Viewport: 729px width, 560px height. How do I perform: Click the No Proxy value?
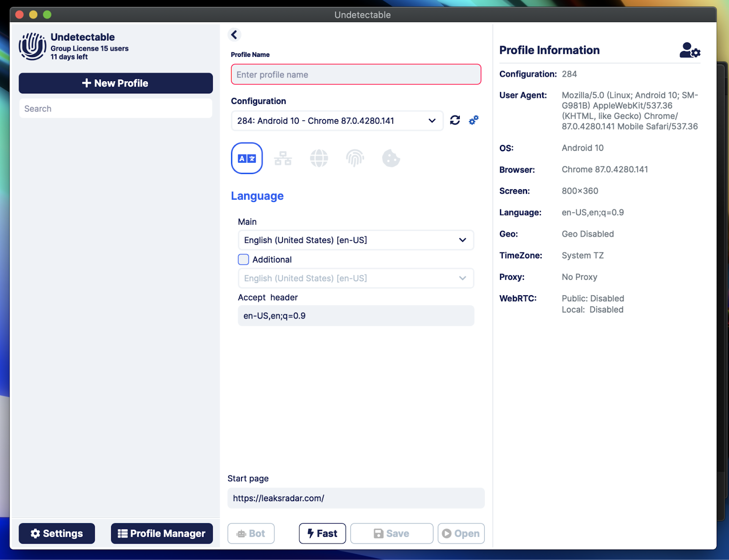pyautogui.click(x=580, y=277)
